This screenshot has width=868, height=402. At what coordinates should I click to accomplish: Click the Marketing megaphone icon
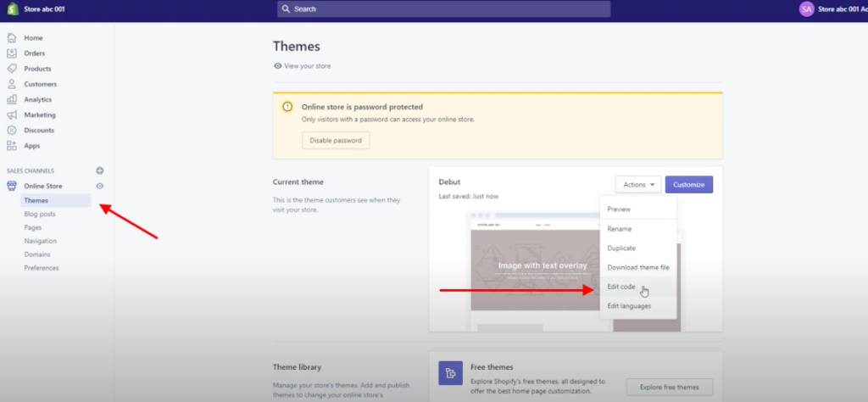[x=12, y=115]
